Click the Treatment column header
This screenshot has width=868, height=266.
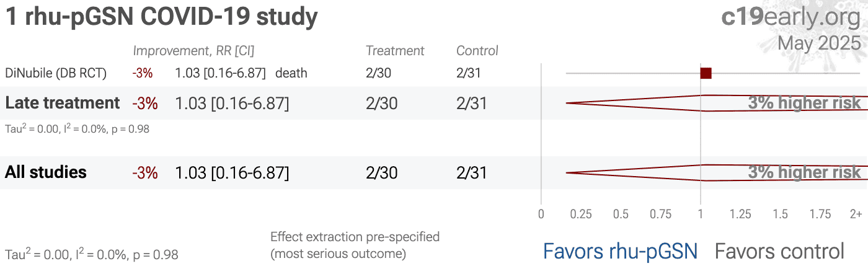pyautogui.click(x=395, y=51)
